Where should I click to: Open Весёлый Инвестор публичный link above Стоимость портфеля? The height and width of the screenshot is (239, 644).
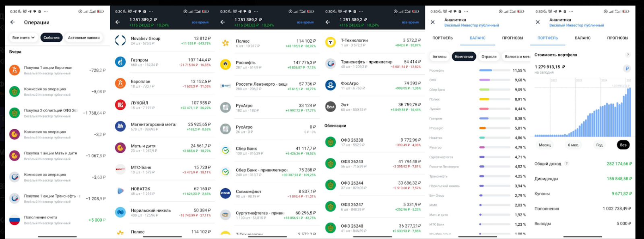click(576, 25)
